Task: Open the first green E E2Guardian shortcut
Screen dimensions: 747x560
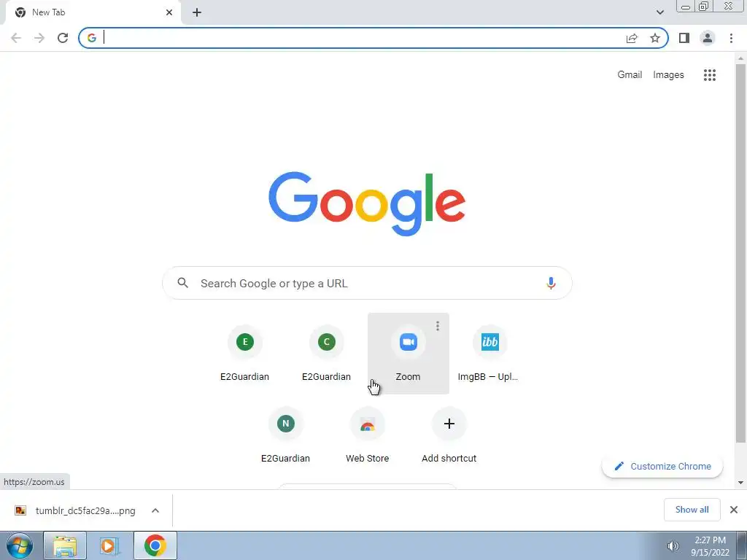Action: click(x=245, y=354)
